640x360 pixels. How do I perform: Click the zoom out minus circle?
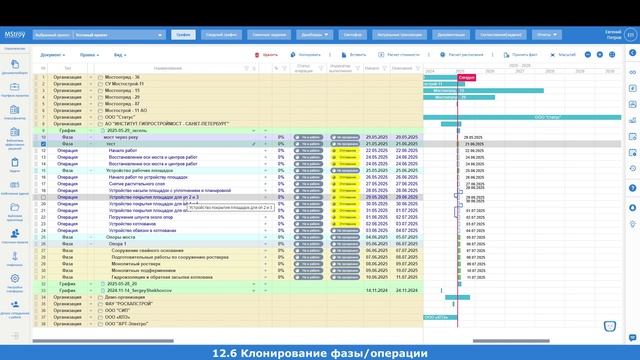point(588,55)
